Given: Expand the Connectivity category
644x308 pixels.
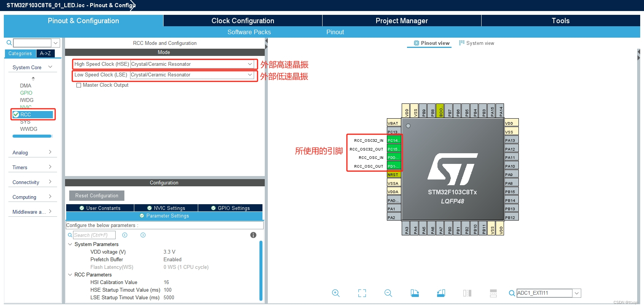Looking at the screenshot, I should click(x=50, y=182).
